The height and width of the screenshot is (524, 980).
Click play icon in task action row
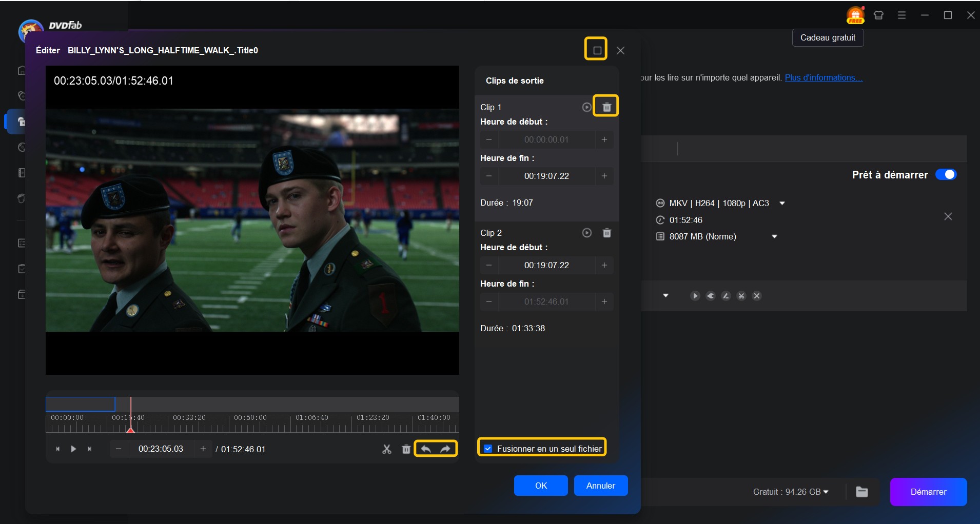click(x=695, y=296)
